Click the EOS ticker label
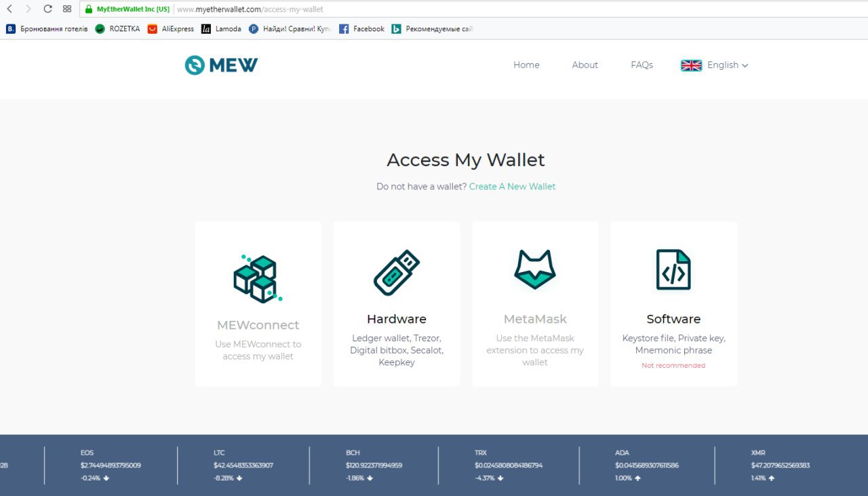868x496 pixels. [x=87, y=453]
